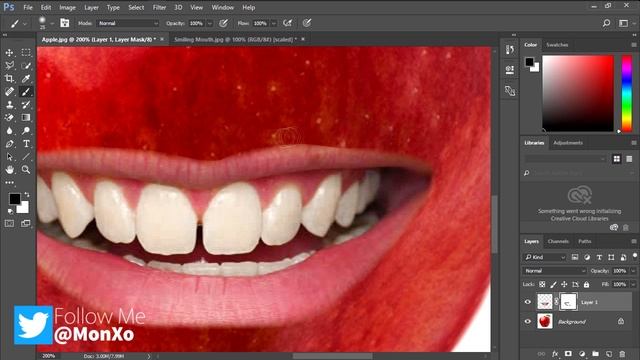
Task: Open the Image menu
Action: click(67, 7)
